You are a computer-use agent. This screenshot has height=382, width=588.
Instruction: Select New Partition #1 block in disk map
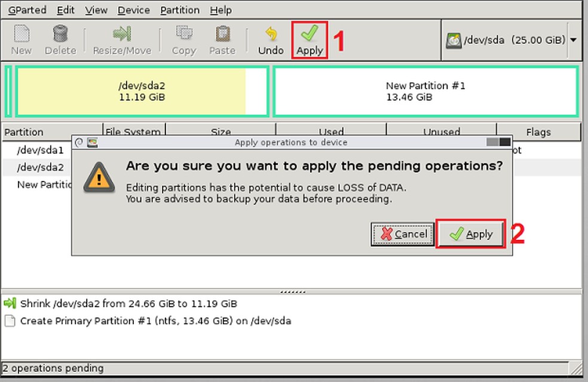coord(425,91)
